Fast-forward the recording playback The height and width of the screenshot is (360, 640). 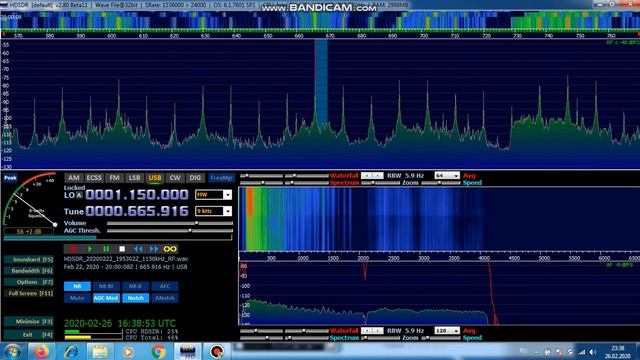point(154,249)
